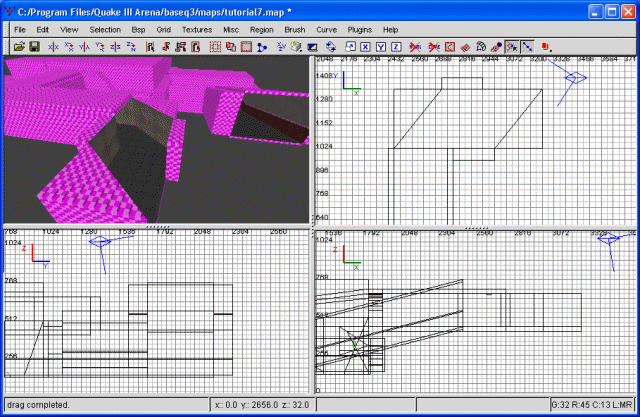Click the CSG Subtract overlapping squares icon
The image size is (640, 417).
(x=231, y=47)
